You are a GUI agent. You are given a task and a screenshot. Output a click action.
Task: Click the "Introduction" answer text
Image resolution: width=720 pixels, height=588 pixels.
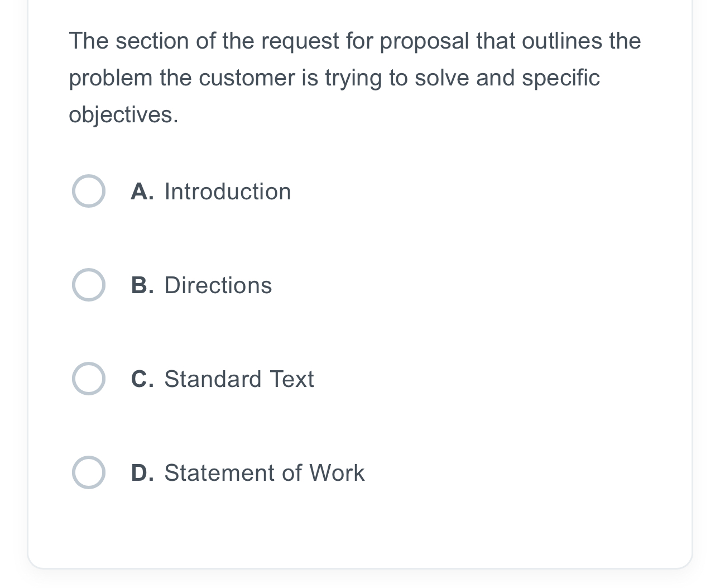point(227,192)
